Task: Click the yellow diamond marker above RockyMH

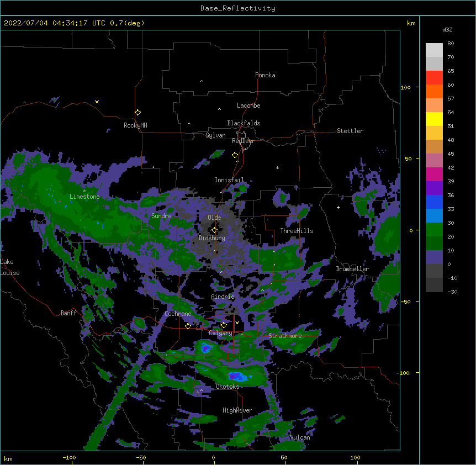Action: pos(137,113)
